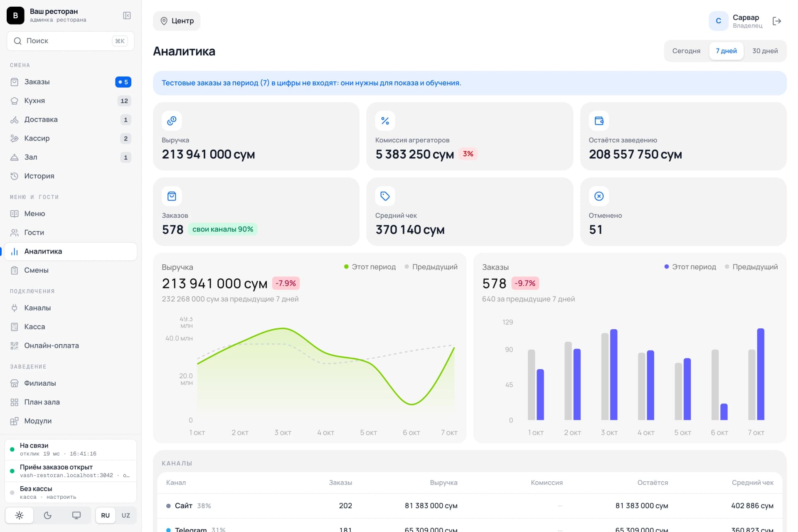Click the Остаётся заведению wallet icon
This screenshot has width=798, height=532.
(599, 121)
